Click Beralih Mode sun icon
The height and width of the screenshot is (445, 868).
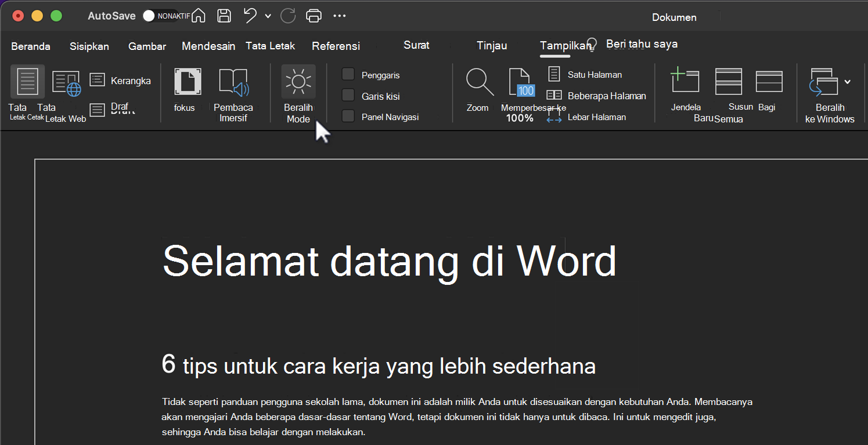tap(298, 81)
